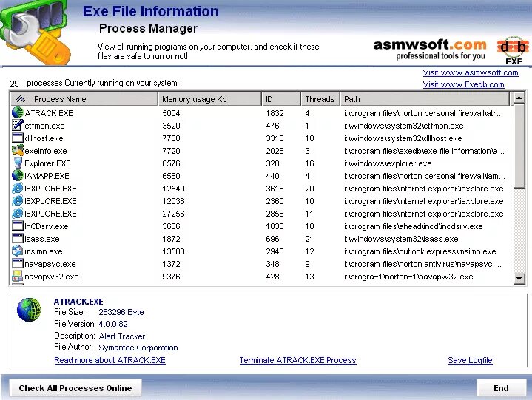This screenshot has height=400, width=532.
Task: Click the navapsvc.exe window icon
Action: 17,263
